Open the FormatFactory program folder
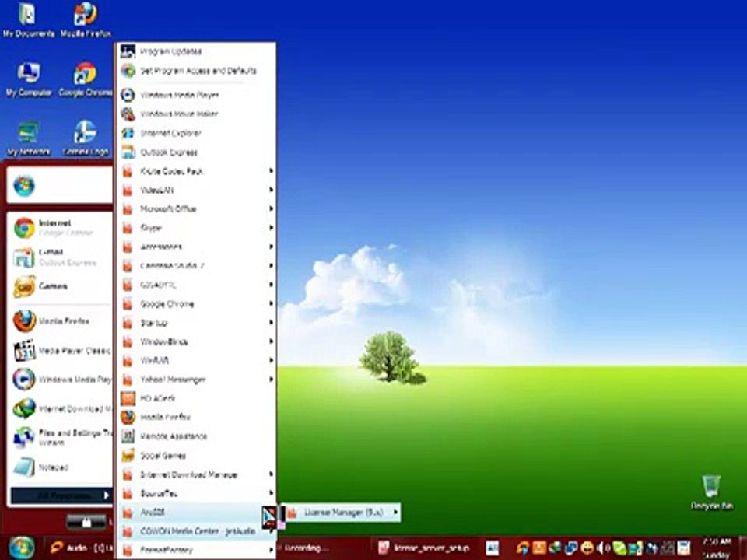Screen dimensions: 747x560 tap(195, 550)
